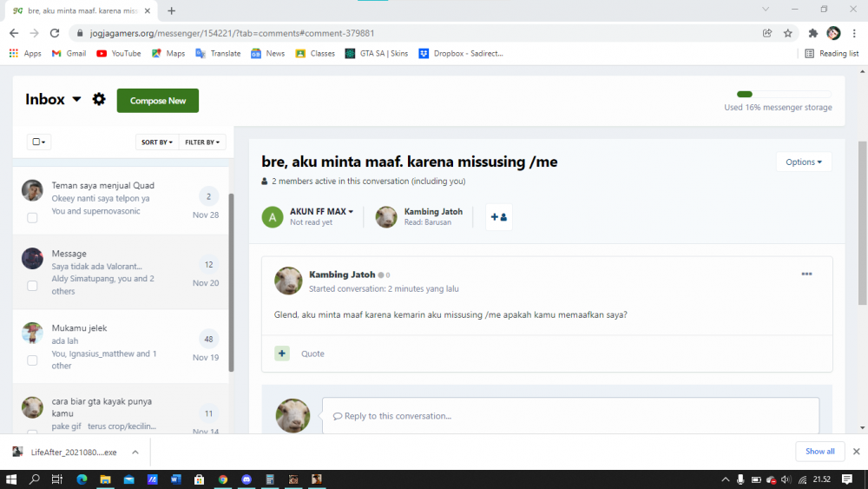Click the page vertical scrollbar
This screenshot has width=868, height=489.
(862, 222)
